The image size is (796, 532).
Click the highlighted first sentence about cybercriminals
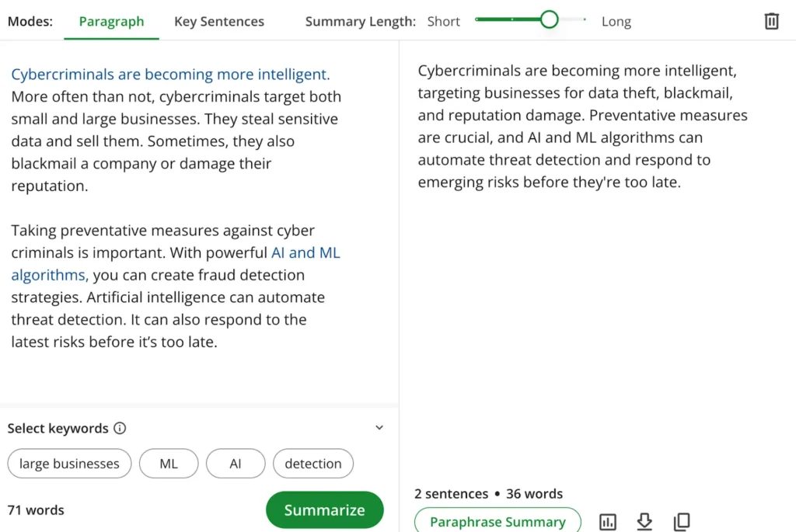pos(170,74)
